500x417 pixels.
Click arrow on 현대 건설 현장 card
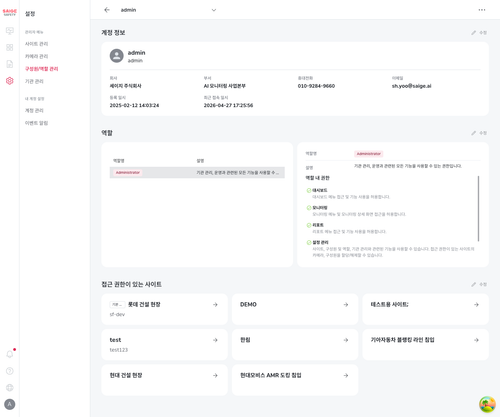tap(215, 375)
